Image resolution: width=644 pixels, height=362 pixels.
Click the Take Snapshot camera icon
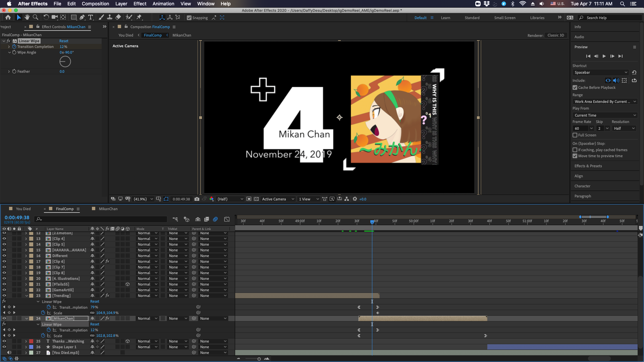(197, 199)
